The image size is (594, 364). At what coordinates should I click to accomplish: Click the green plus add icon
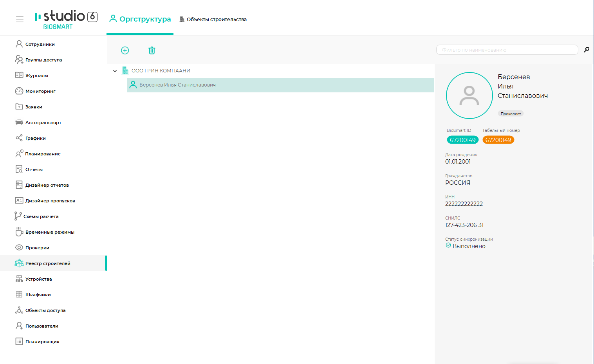pyautogui.click(x=125, y=50)
